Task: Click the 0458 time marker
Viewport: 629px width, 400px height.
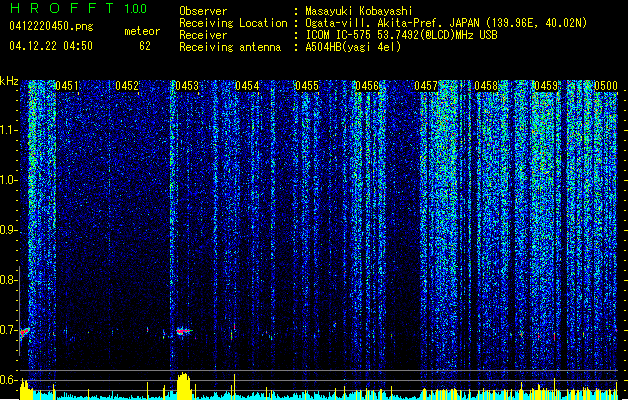Action: (x=486, y=86)
